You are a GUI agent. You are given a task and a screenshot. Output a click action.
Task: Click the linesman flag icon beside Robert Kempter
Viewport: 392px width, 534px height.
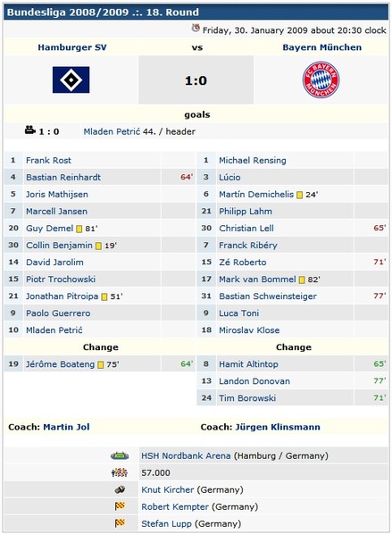pos(120,506)
